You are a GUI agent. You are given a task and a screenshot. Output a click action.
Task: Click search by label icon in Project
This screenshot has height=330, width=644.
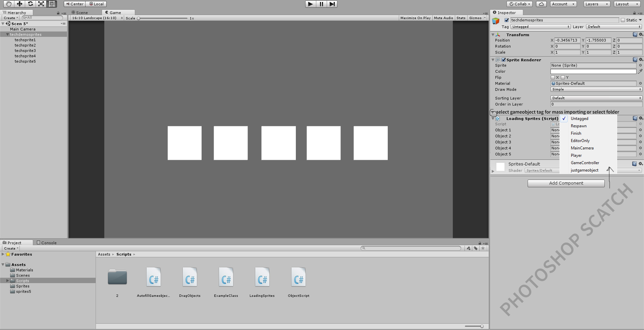(x=476, y=248)
